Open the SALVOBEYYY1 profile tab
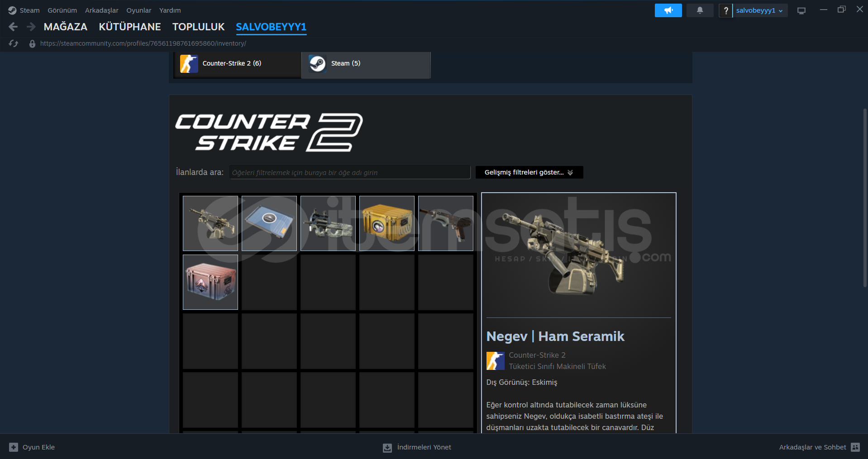Viewport: 868px width, 459px height. tap(271, 27)
